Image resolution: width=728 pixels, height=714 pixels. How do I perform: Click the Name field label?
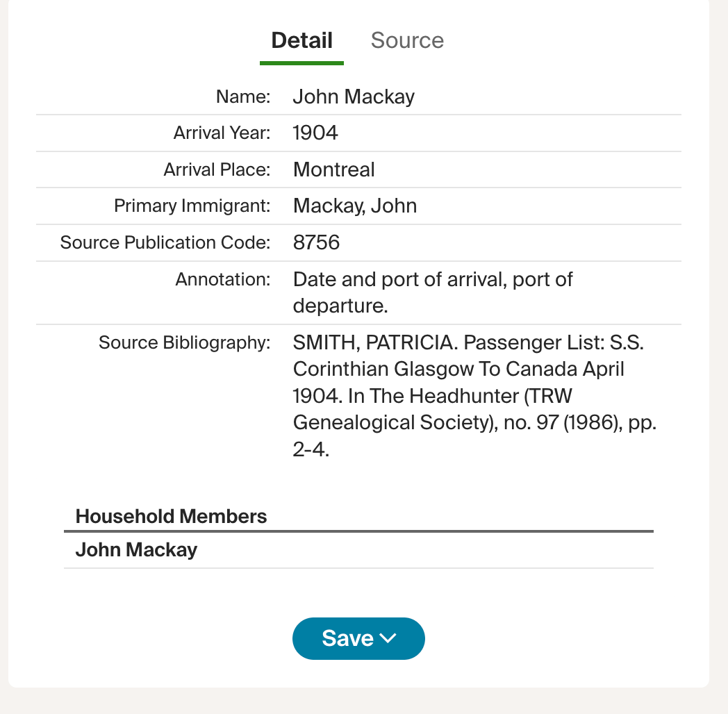pyautogui.click(x=243, y=97)
